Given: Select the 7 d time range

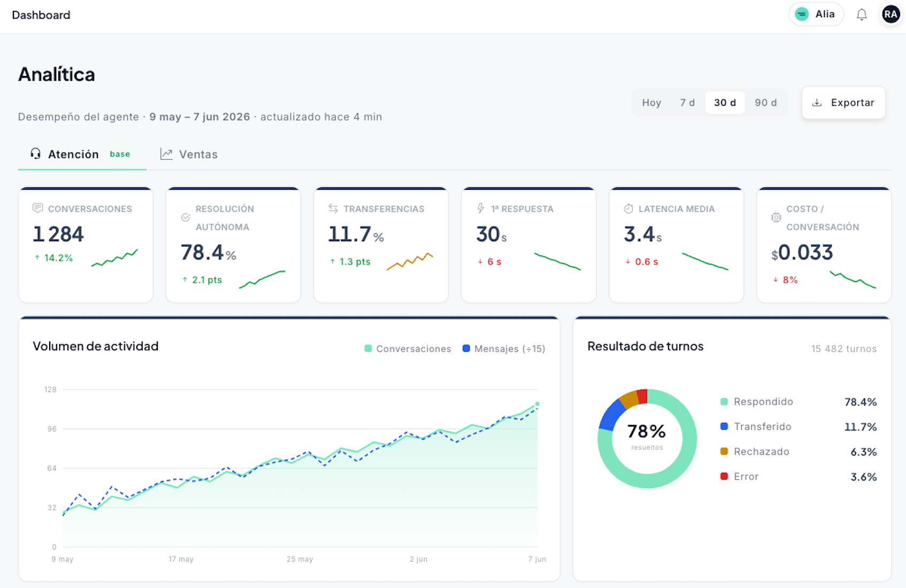Looking at the screenshot, I should click(x=687, y=103).
